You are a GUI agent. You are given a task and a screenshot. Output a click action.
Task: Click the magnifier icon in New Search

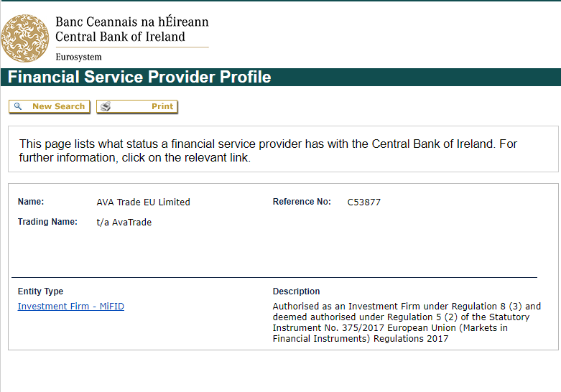(x=18, y=106)
